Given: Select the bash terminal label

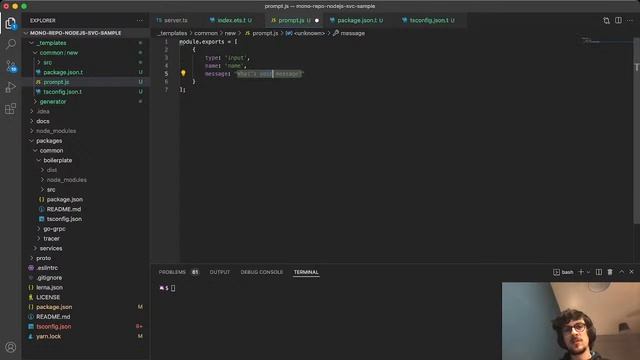Looking at the screenshot, I should [563, 272].
